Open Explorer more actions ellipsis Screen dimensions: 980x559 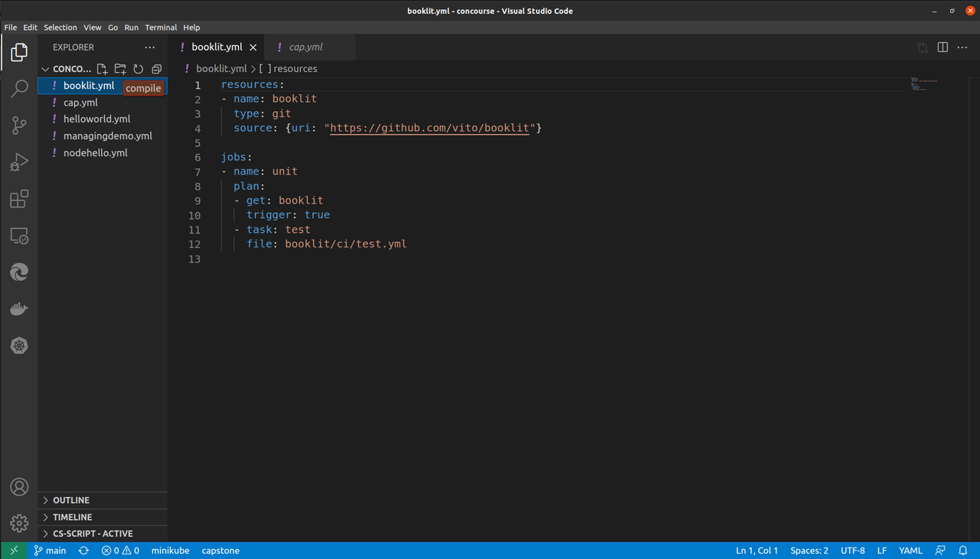(150, 47)
